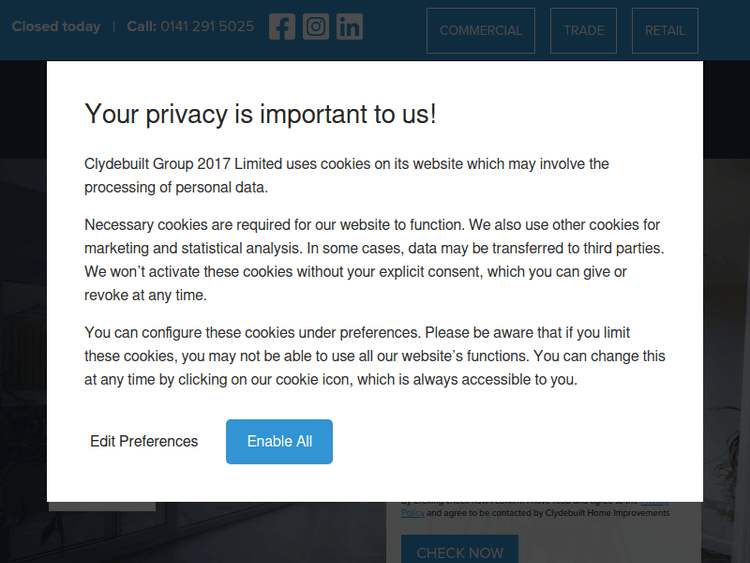This screenshot has height=563, width=750.
Task: Click the partially hidden grey button bottom-left
Action: tap(101, 506)
